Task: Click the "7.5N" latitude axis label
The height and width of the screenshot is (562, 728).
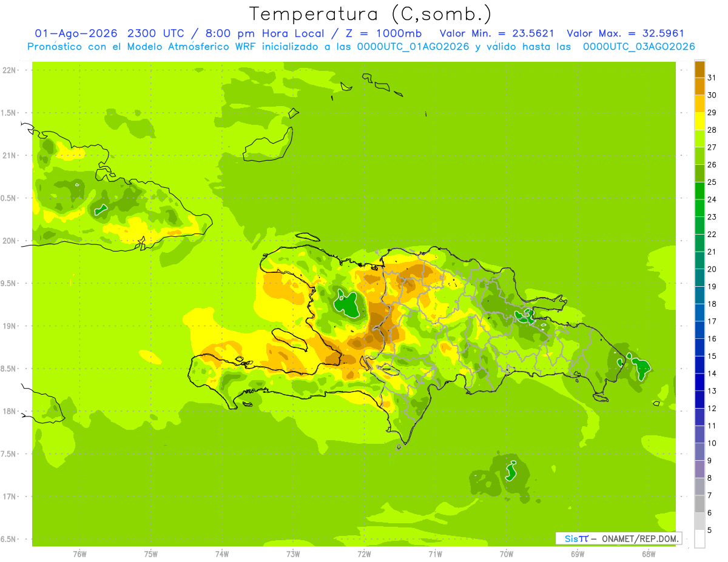Action: click(9, 454)
